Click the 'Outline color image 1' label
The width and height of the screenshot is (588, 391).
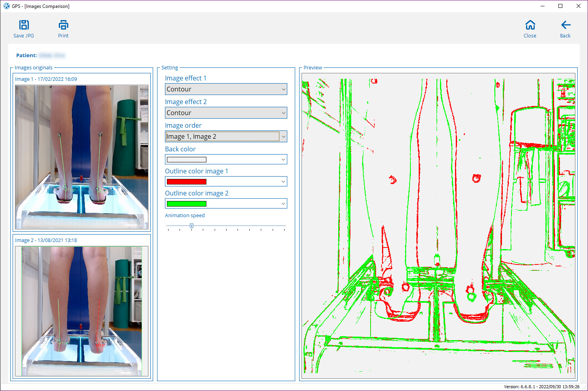[197, 171]
